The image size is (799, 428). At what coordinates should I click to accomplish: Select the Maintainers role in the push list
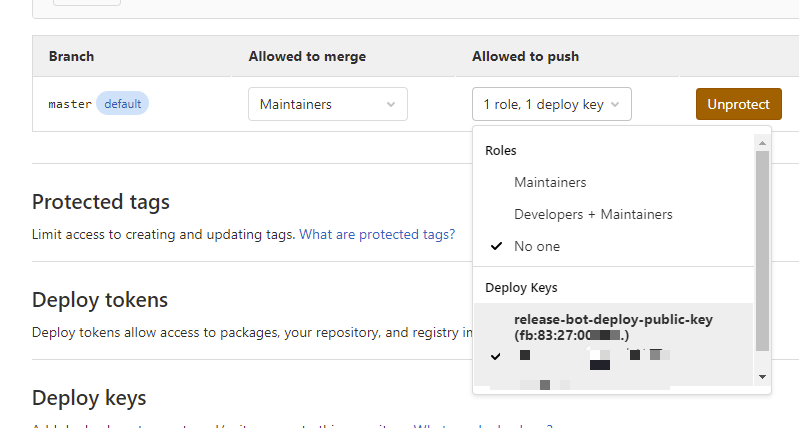tap(550, 182)
